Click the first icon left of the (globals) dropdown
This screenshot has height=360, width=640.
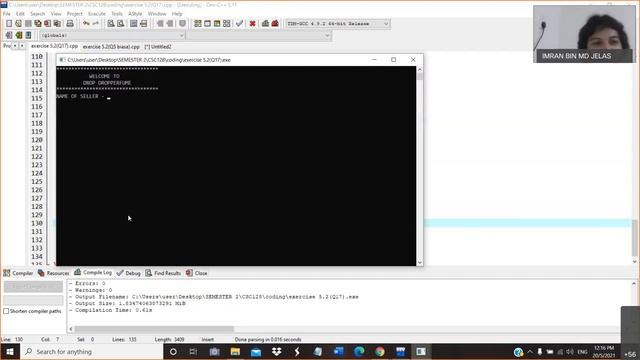pos(9,36)
